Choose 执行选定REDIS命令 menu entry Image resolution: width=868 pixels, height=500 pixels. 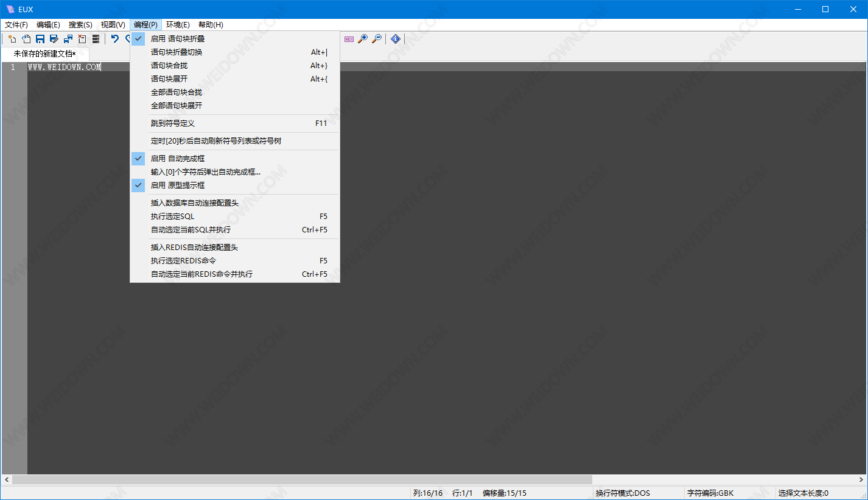235,260
